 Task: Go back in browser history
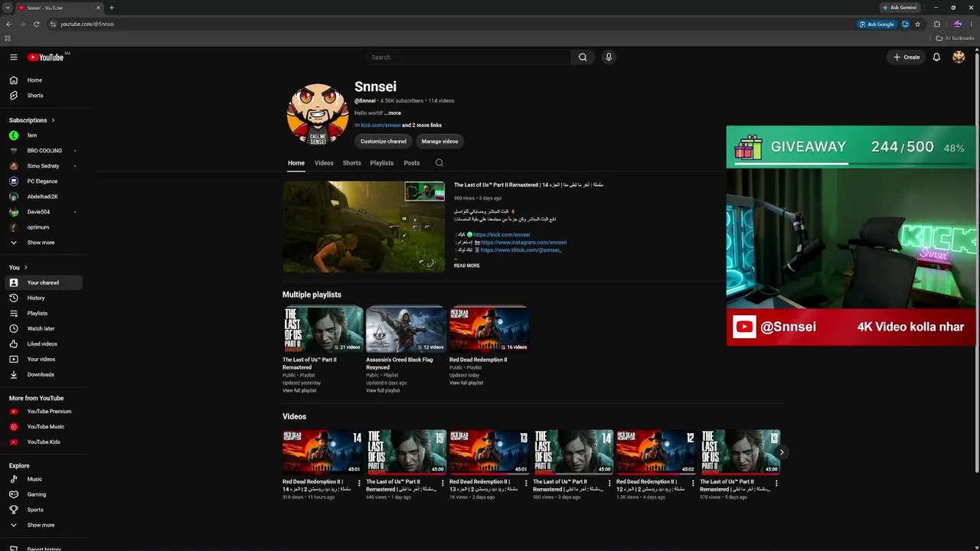(x=8, y=24)
